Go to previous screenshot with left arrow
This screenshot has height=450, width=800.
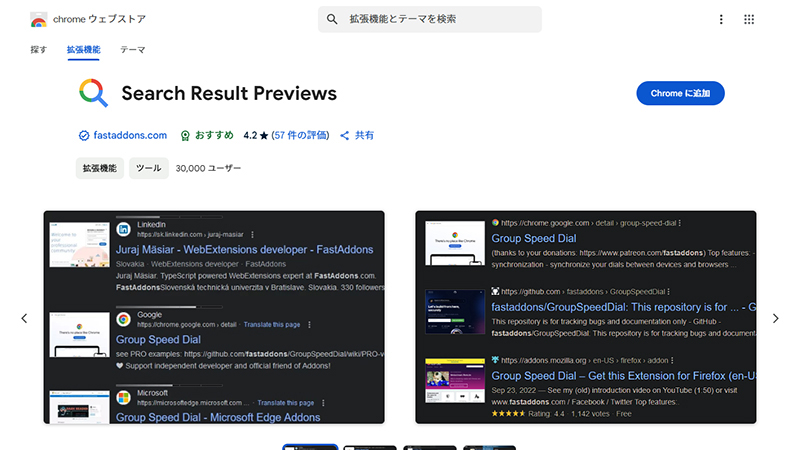tap(24, 318)
